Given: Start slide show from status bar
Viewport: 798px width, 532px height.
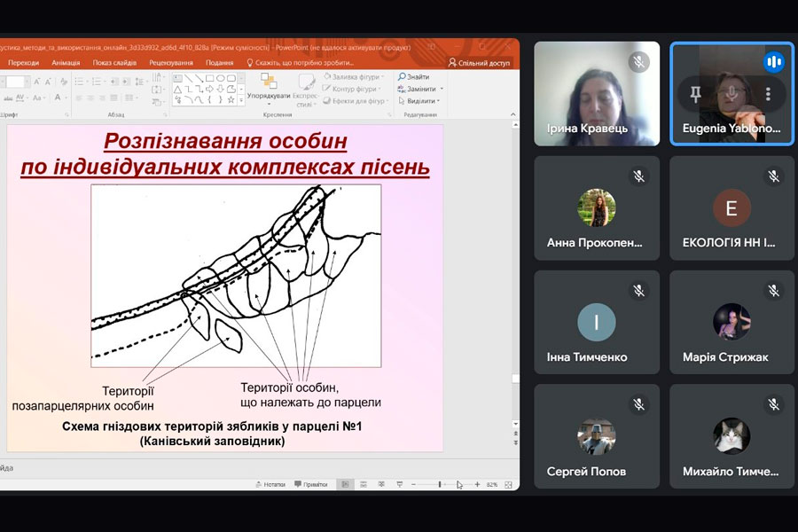Looking at the screenshot, I should pyautogui.click(x=400, y=484).
